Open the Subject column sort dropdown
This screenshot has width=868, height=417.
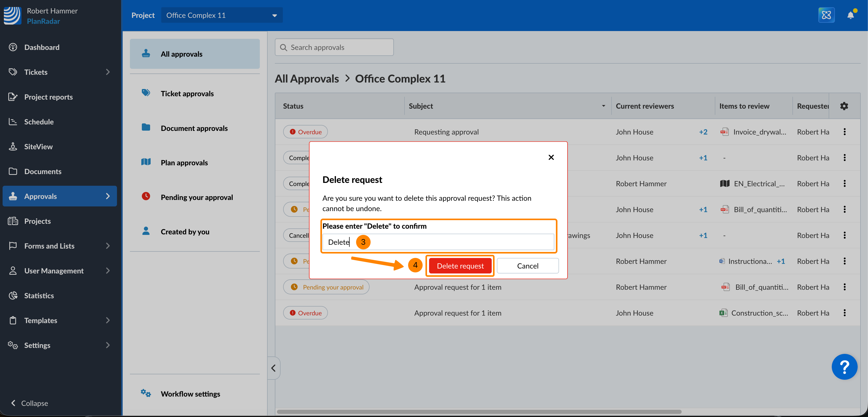[x=603, y=106]
